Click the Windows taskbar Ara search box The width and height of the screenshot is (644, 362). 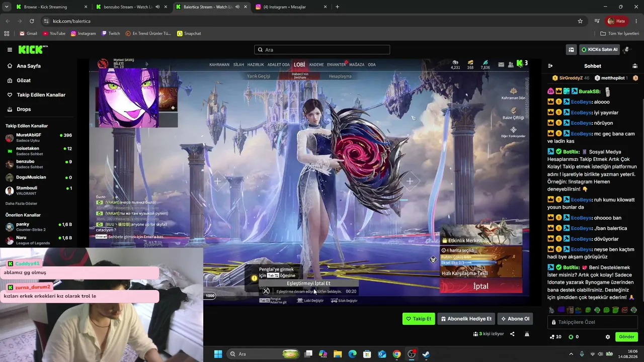[x=264, y=354]
